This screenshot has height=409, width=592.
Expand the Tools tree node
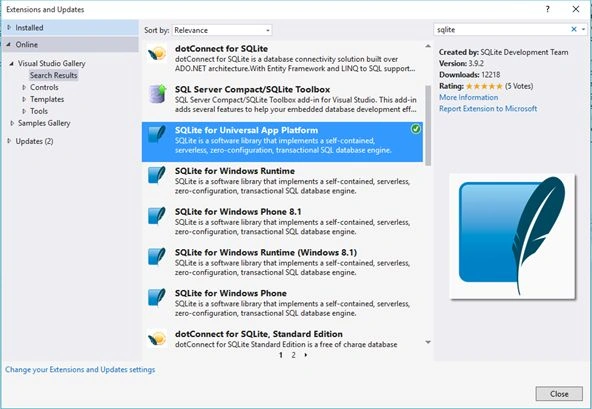pos(24,111)
